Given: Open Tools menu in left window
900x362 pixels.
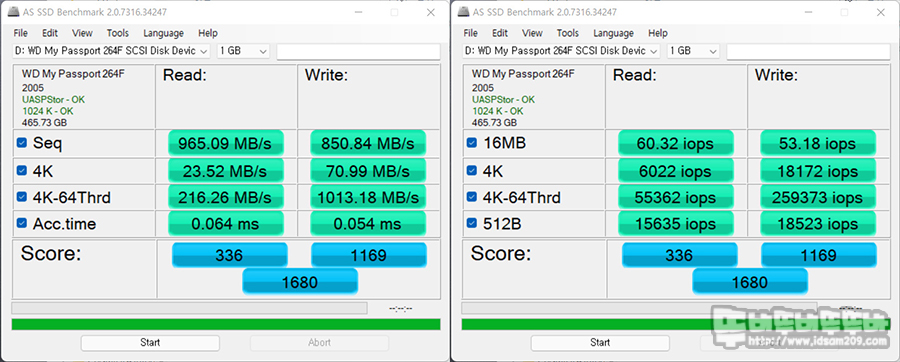Looking at the screenshot, I should (x=118, y=33).
